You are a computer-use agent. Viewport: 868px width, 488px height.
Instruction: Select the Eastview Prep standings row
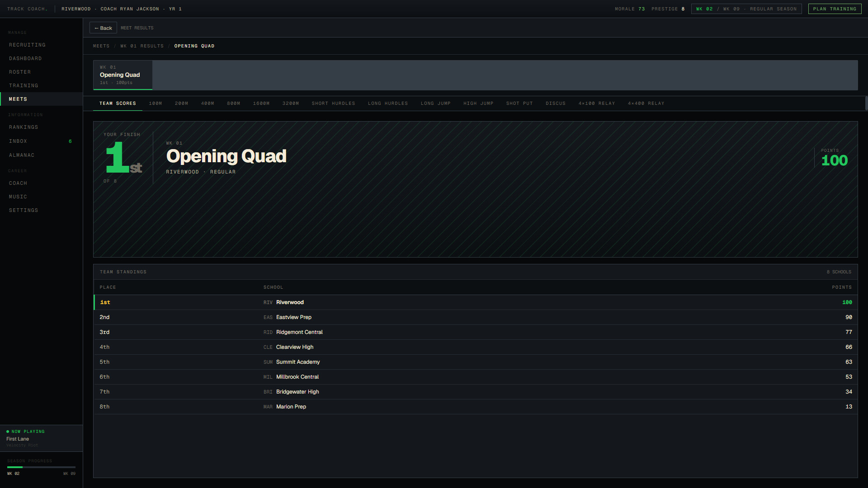click(x=475, y=317)
